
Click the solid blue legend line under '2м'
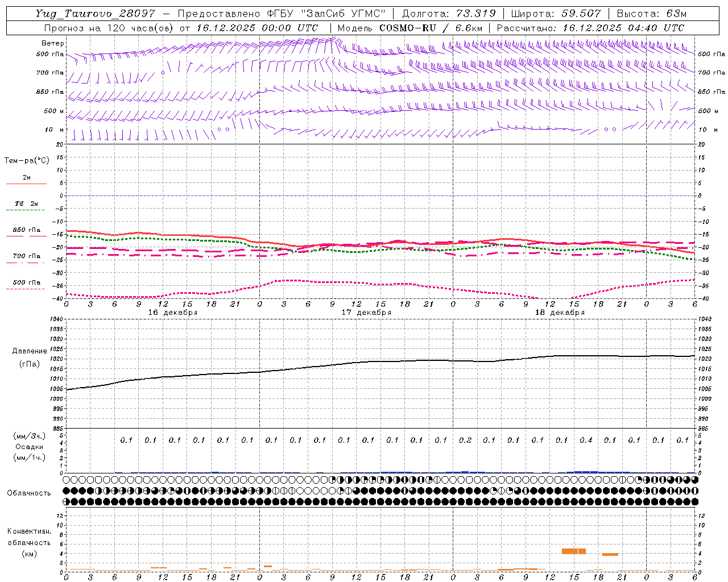[x=27, y=184]
